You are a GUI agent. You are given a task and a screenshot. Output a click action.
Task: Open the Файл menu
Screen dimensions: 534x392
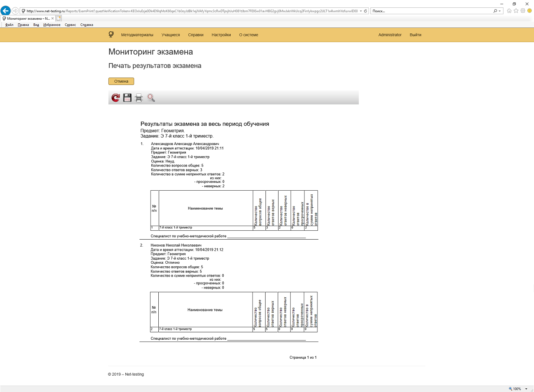(9, 25)
